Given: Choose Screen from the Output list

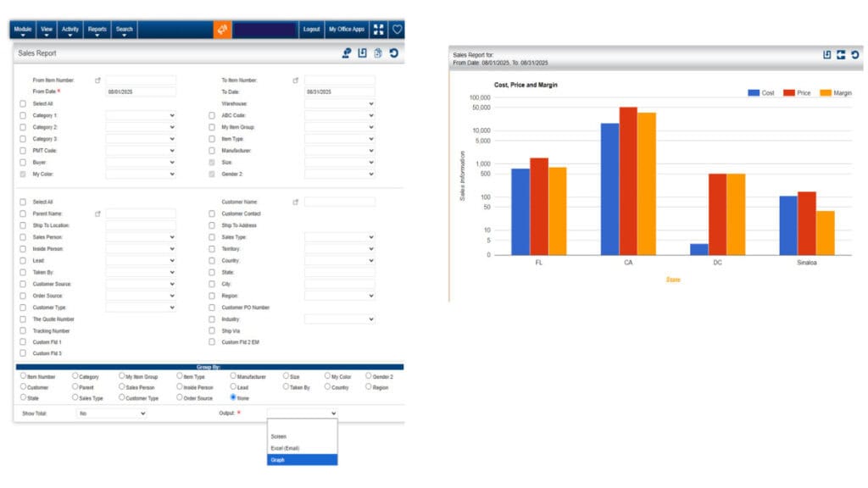Looking at the screenshot, I should [x=303, y=436].
